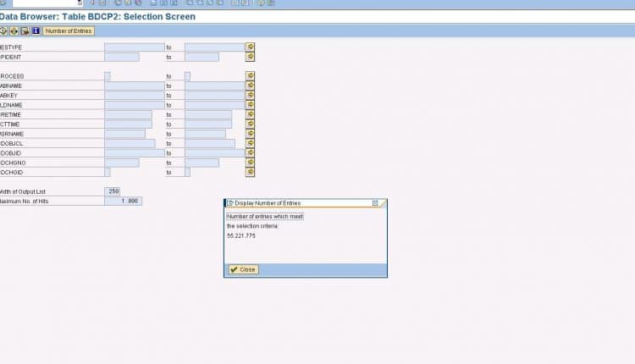
Task: Open multiple selection arrow for PROCESS row
Action: point(251,75)
